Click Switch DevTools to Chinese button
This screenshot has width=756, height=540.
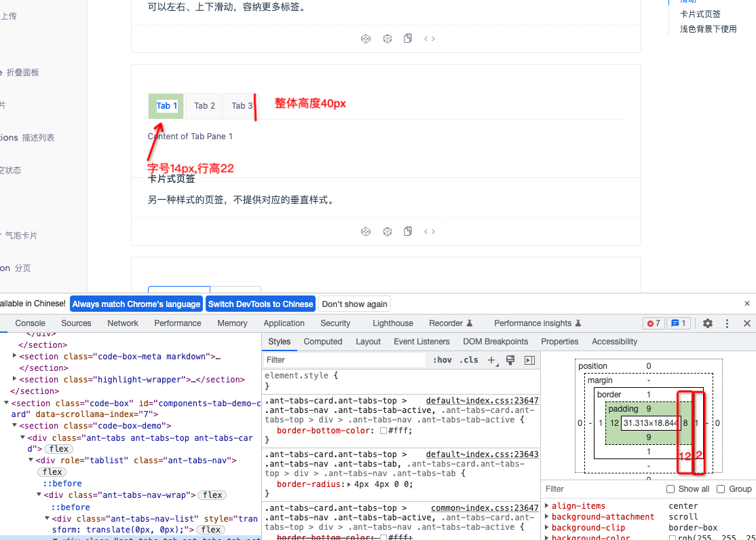pyautogui.click(x=261, y=304)
